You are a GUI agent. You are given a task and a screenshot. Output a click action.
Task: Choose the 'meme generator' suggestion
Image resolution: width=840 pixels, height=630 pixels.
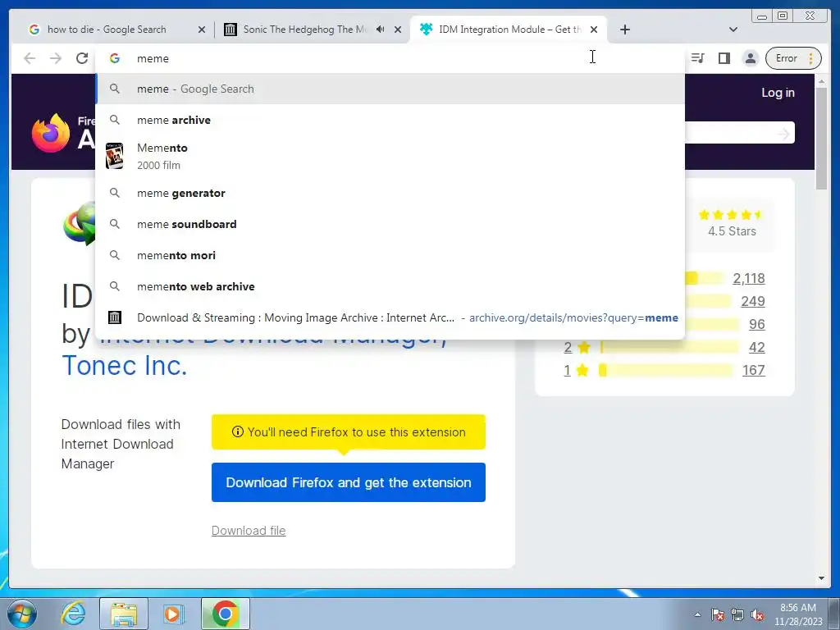[x=390, y=193]
